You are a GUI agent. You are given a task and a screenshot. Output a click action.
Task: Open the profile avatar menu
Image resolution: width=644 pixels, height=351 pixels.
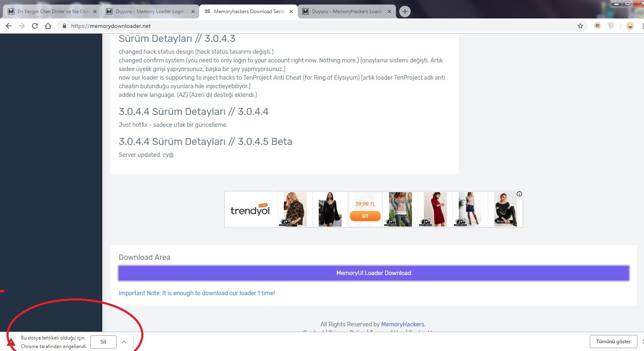tap(630, 26)
